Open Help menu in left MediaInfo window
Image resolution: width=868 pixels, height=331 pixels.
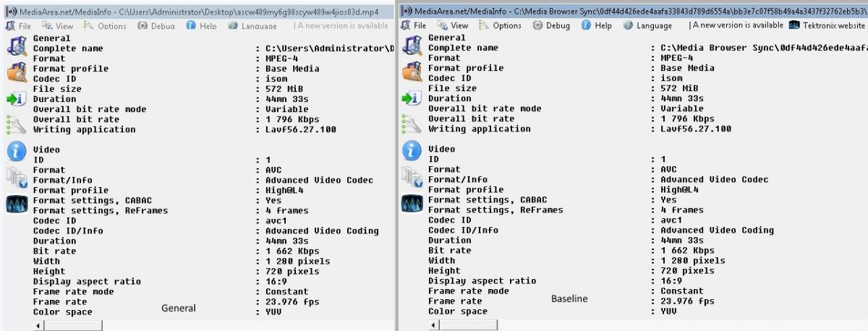pyautogui.click(x=202, y=26)
